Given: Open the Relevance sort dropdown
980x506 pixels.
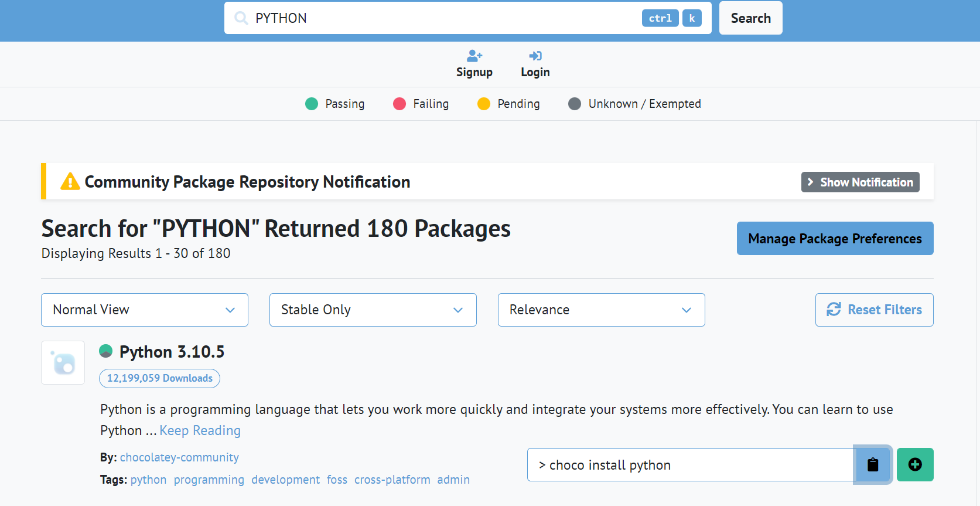Looking at the screenshot, I should pos(602,310).
